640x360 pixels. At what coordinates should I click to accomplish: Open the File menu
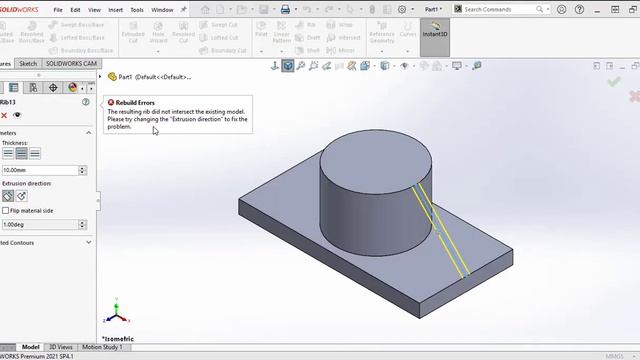tap(58, 10)
